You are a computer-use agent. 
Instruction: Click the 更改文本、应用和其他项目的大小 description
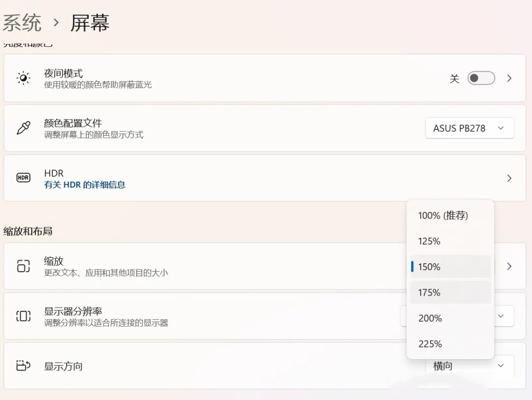[x=106, y=273]
